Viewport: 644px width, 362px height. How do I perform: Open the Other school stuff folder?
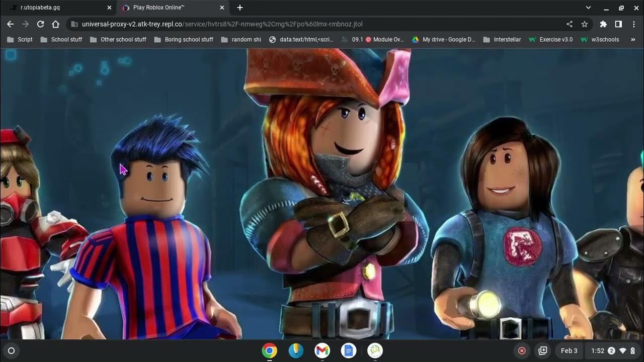[x=118, y=39]
